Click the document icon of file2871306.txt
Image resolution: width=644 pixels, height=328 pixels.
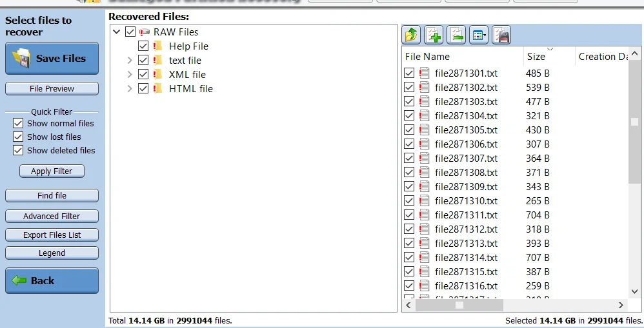tap(424, 144)
